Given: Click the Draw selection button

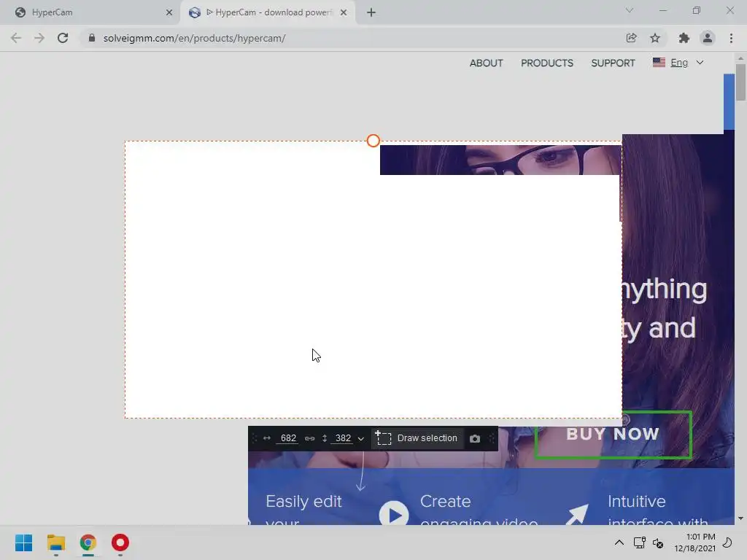Looking at the screenshot, I should (417, 438).
